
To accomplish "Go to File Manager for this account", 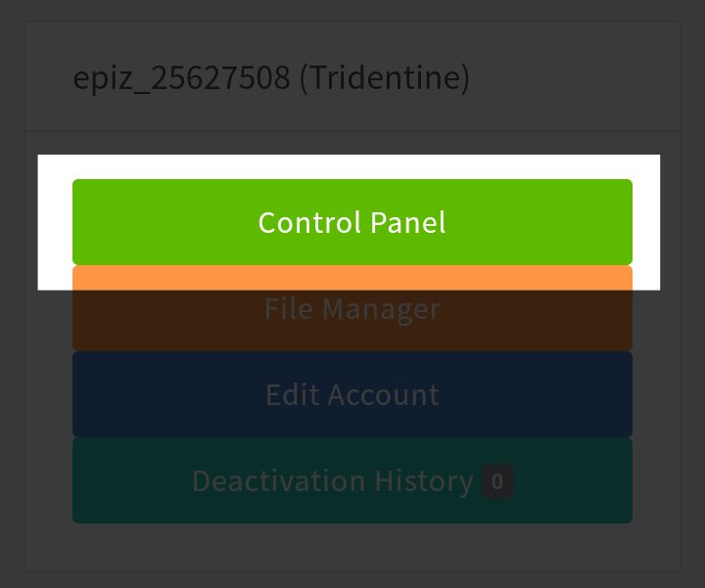I will (x=352, y=309).
